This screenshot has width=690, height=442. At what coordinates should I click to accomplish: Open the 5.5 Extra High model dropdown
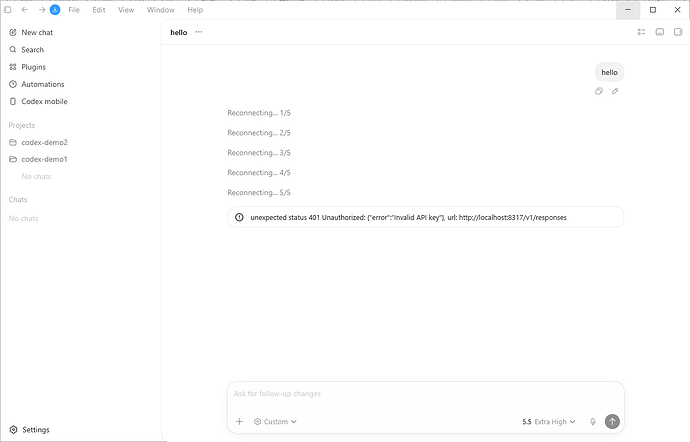(x=549, y=422)
